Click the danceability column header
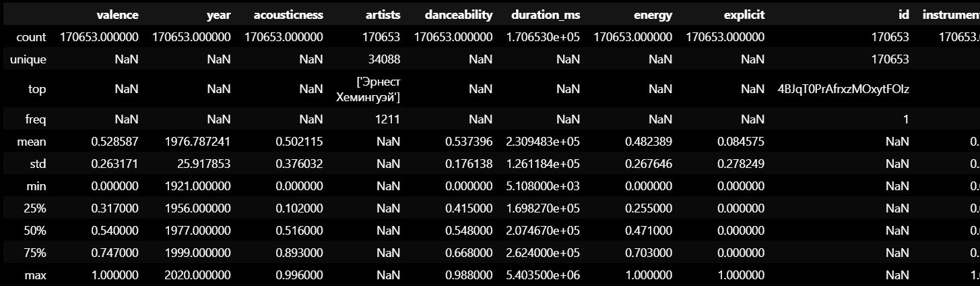 459,14
